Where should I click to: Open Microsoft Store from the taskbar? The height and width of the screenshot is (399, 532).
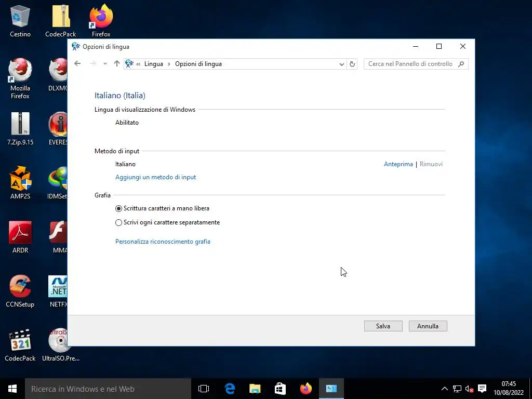tap(280, 389)
